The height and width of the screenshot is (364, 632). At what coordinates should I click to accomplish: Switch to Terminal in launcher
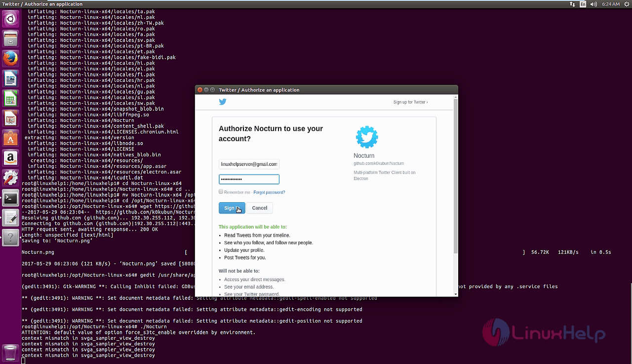tap(10, 198)
